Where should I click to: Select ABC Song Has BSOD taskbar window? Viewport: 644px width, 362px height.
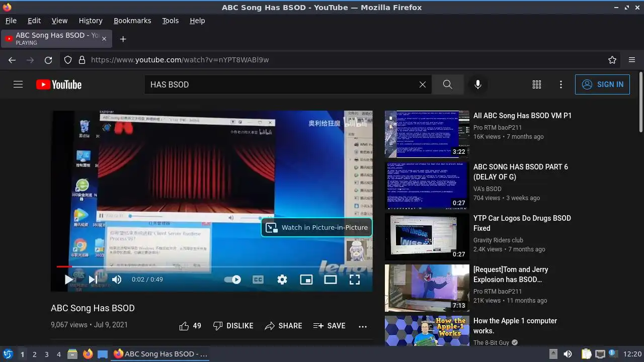click(x=160, y=354)
